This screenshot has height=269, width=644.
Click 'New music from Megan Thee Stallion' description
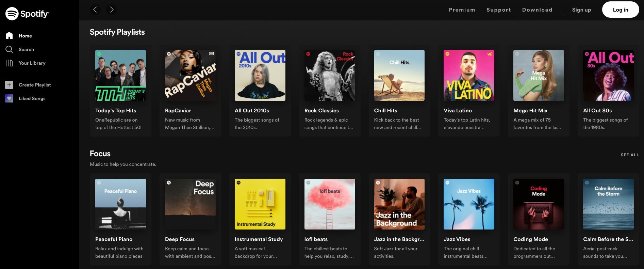tap(189, 124)
